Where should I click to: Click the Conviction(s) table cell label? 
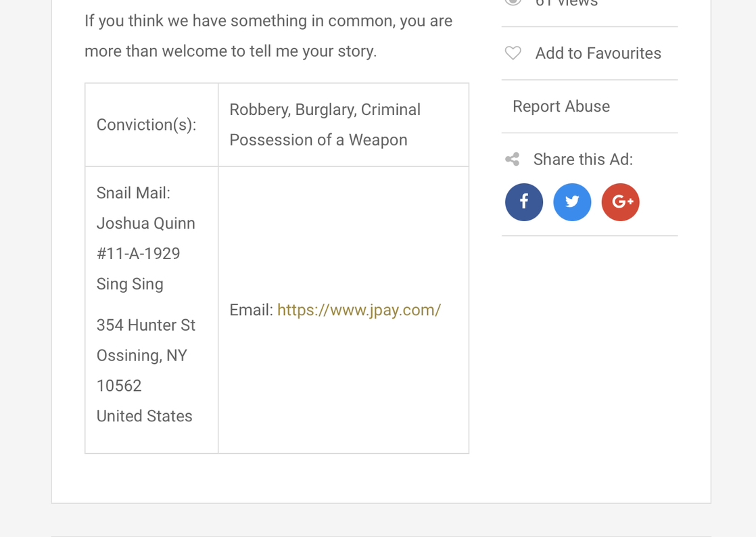(x=146, y=124)
